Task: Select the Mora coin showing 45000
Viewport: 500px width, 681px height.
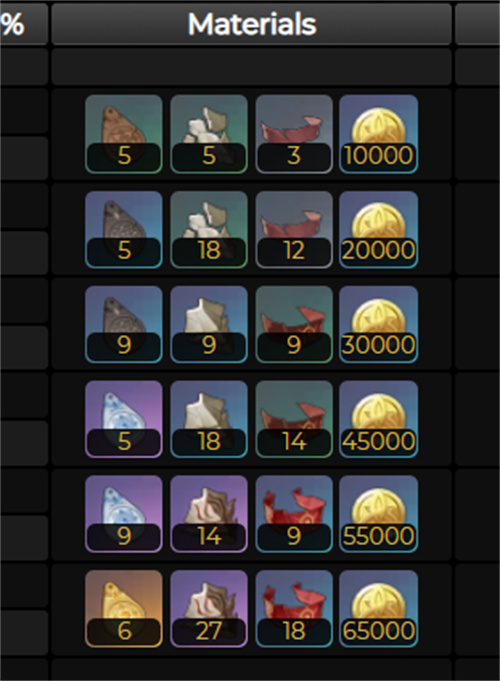Action: 378,420
